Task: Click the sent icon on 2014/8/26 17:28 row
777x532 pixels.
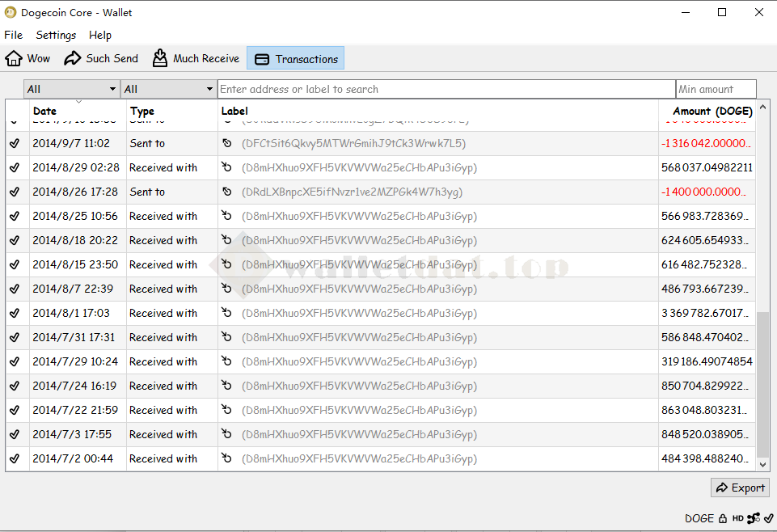Action: [x=227, y=192]
